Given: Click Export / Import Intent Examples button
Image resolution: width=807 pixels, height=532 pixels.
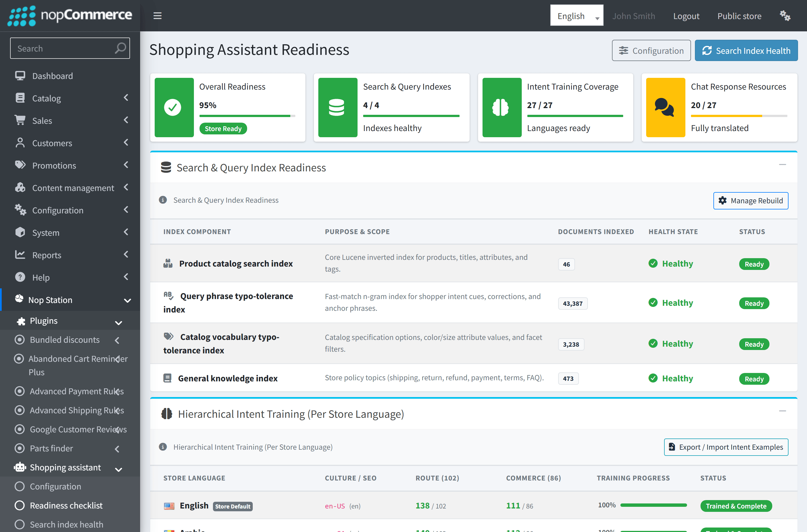Looking at the screenshot, I should (x=726, y=447).
